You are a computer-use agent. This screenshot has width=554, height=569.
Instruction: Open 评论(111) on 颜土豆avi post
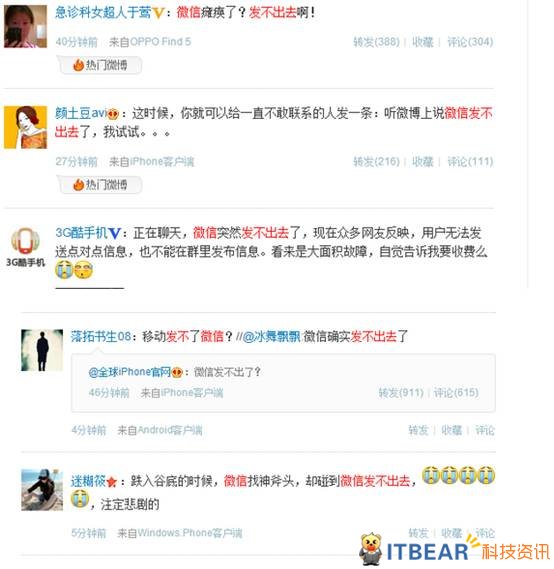[x=470, y=161]
